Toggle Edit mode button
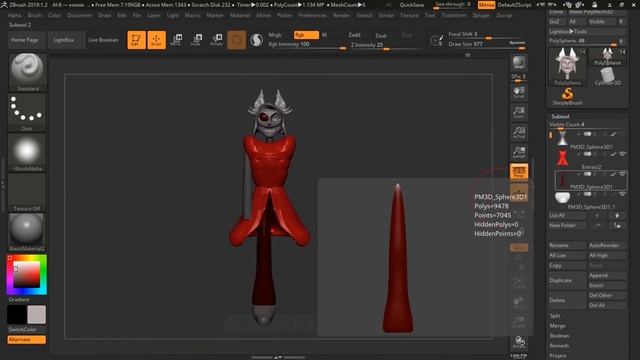 (136, 40)
